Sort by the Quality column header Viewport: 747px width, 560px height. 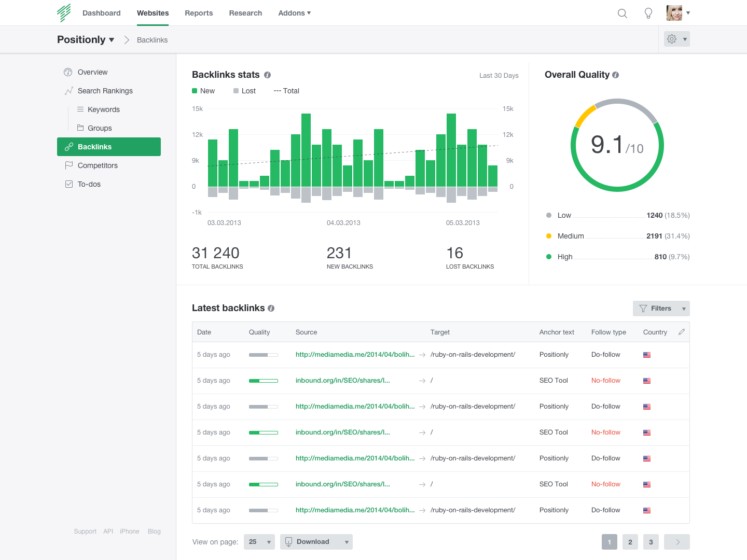(259, 332)
